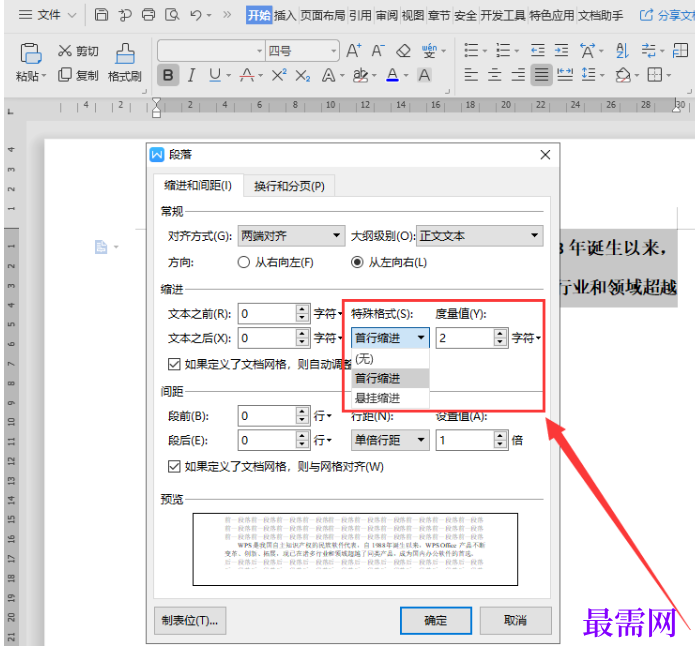Image resolution: width=695 pixels, height=654 pixels.
Task: Click the italic formatting icon
Action: pyautogui.click(x=192, y=75)
